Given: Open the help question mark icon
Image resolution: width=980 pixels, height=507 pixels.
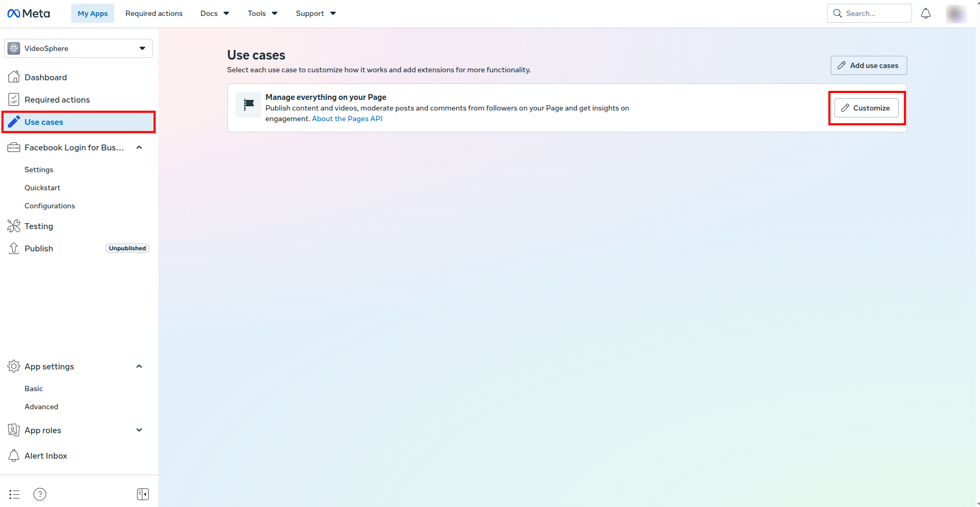Looking at the screenshot, I should [x=40, y=494].
